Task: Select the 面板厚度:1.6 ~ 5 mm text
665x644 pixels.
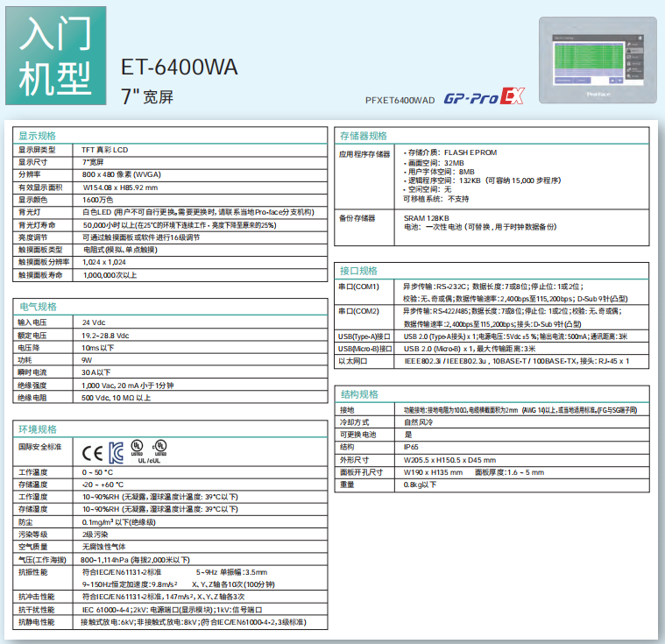Action: pos(509,472)
